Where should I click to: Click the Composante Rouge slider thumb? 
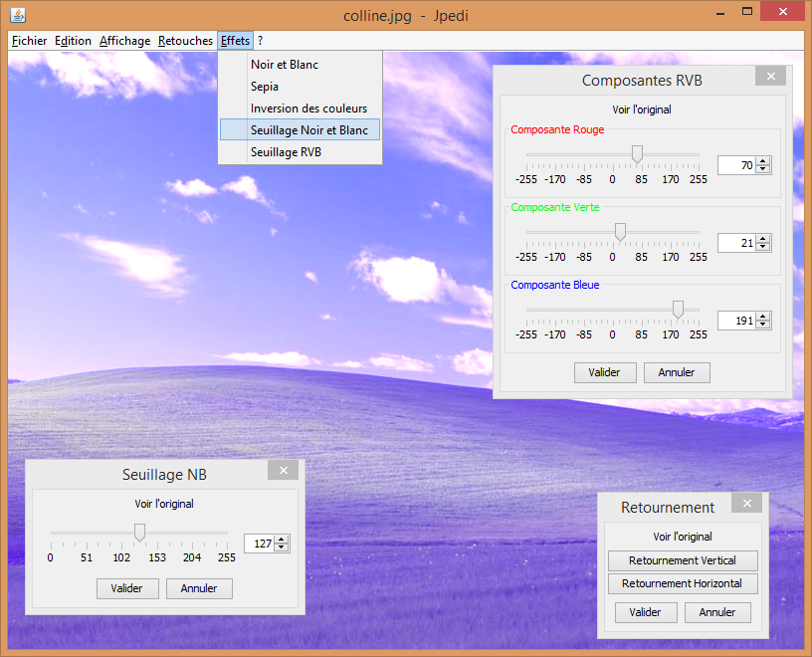click(637, 154)
